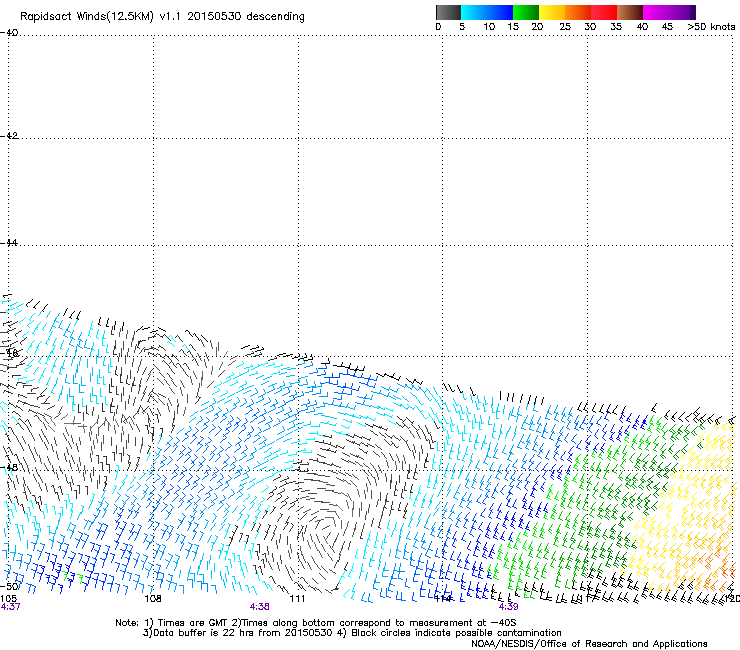The width and height of the screenshot is (740, 650).
Task: Click the longitude label '111'
Action: pos(297,599)
